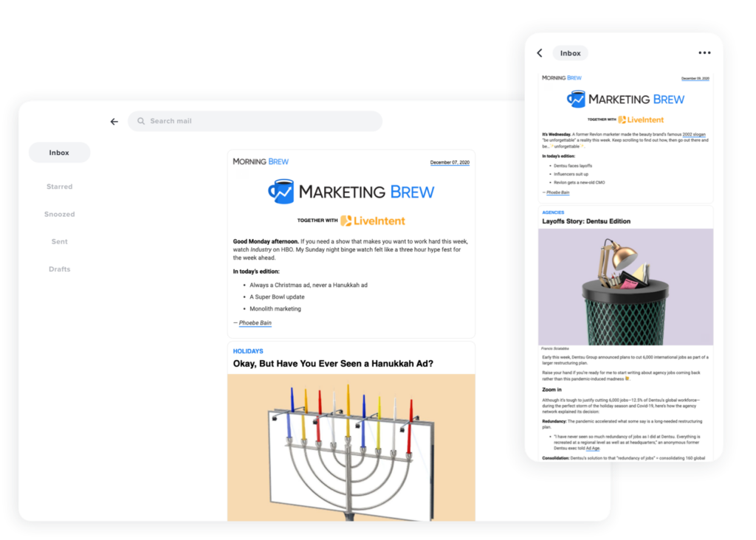Open the Starred folder

tap(59, 187)
